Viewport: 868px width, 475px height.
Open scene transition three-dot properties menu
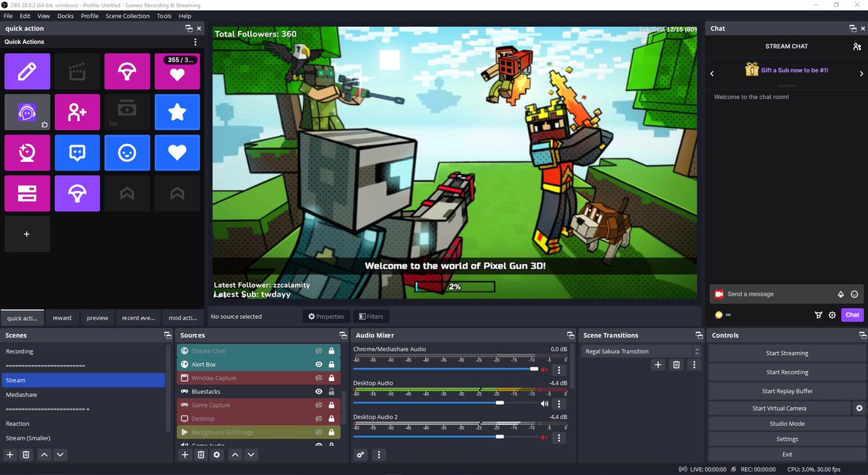pyautogui.click(x=694, y=365)
